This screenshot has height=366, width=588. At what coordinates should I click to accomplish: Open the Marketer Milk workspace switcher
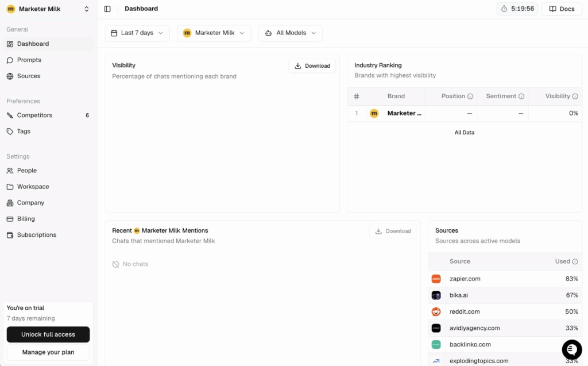pos(48,9)
